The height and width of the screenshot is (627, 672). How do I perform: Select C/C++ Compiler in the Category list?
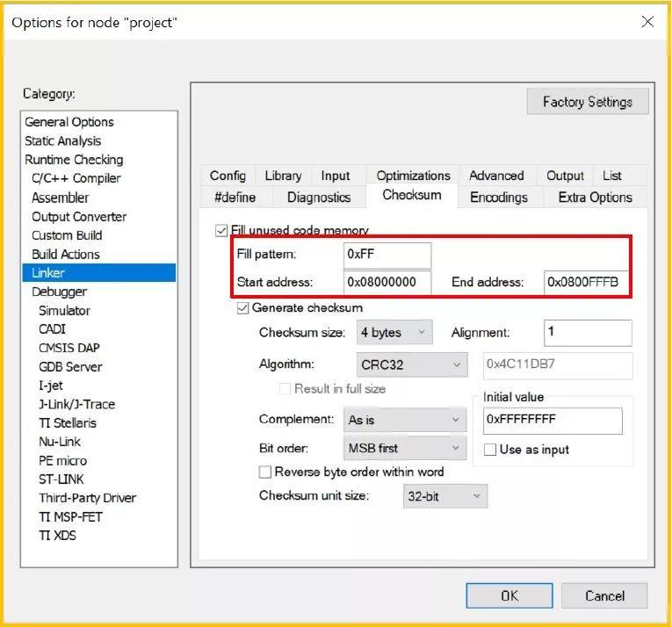(76, 178)
